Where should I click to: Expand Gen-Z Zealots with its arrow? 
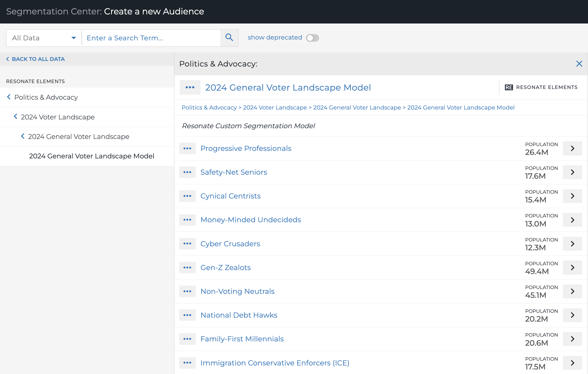[x=572, y=267]
